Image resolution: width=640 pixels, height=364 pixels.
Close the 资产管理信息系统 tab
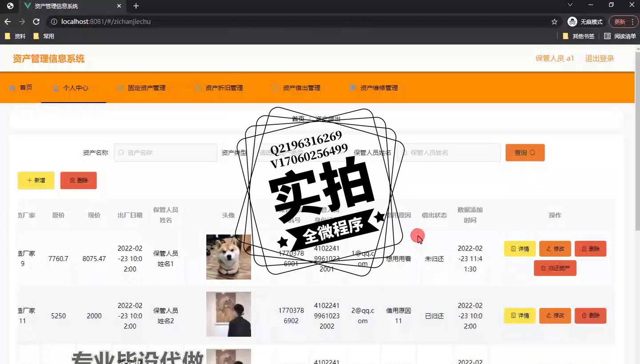pos(119,6)
